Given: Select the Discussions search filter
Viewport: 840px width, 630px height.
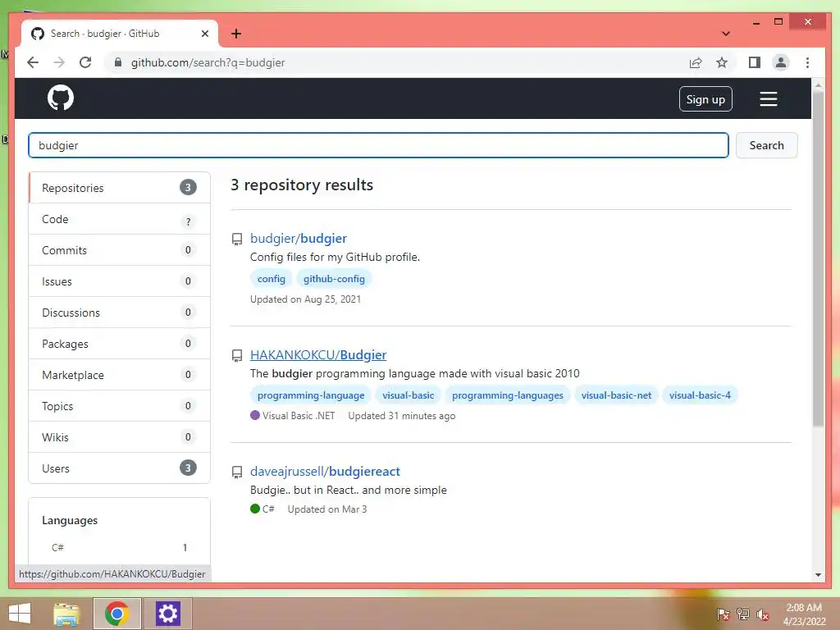Looking at the screenshot, I should (119, 313).
